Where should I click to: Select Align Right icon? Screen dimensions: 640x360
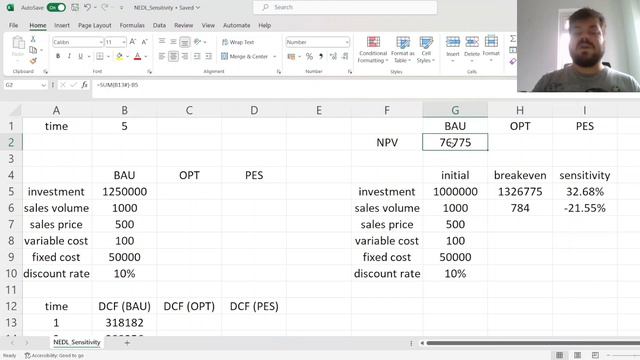pyautogui.click(x=185, y=56)
